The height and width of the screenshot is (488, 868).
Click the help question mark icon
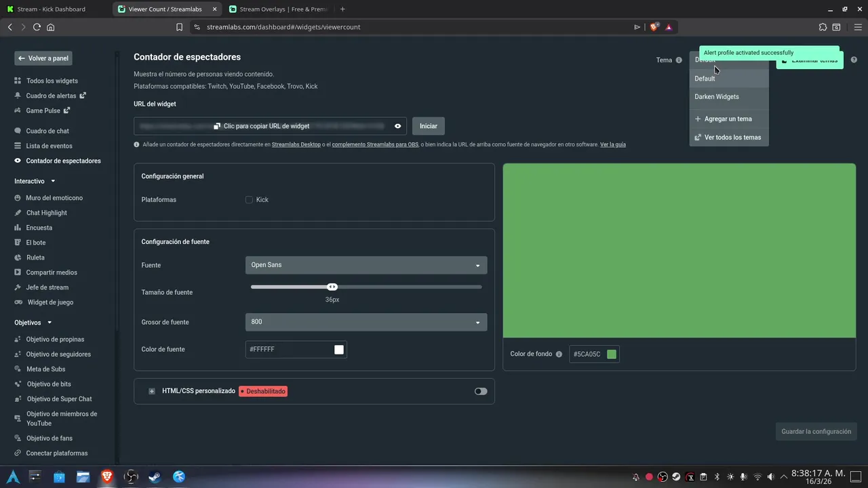click(x=854, y=60)
